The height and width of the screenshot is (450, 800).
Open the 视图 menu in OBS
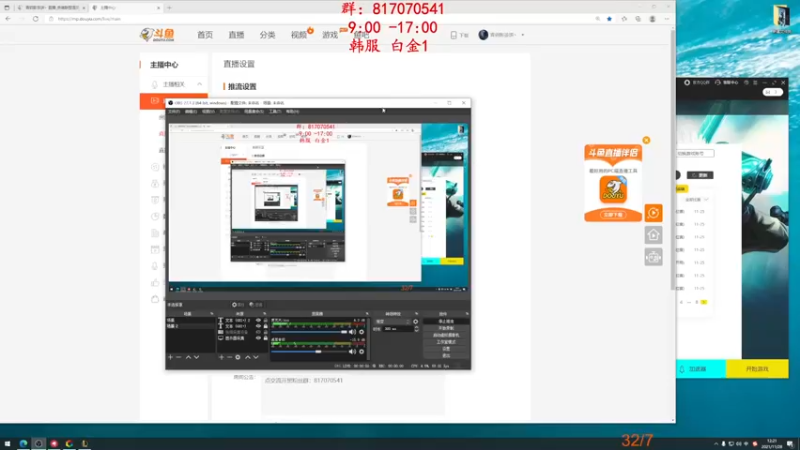click(x=208, y=111)
